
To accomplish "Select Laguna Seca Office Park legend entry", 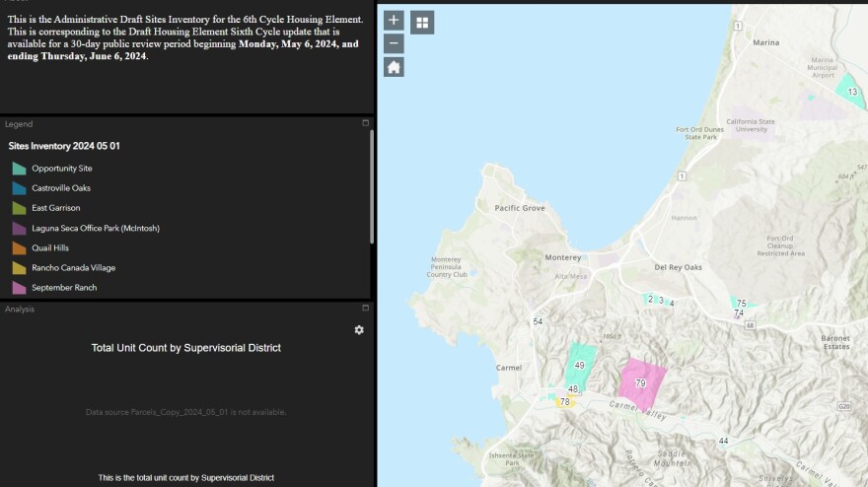I will coord(95,228).
